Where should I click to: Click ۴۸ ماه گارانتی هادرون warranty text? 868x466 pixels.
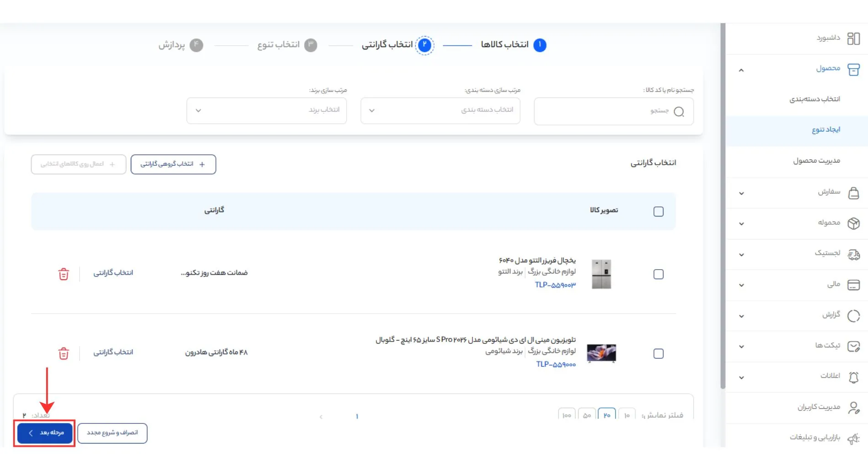tap(216, 352)
